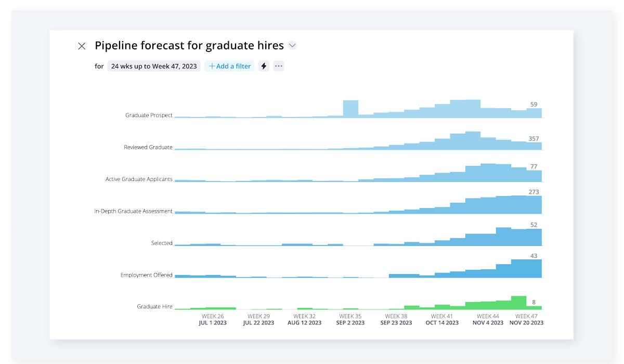
Task: Click the value 52 on Selected row
Action: [534, 225]
